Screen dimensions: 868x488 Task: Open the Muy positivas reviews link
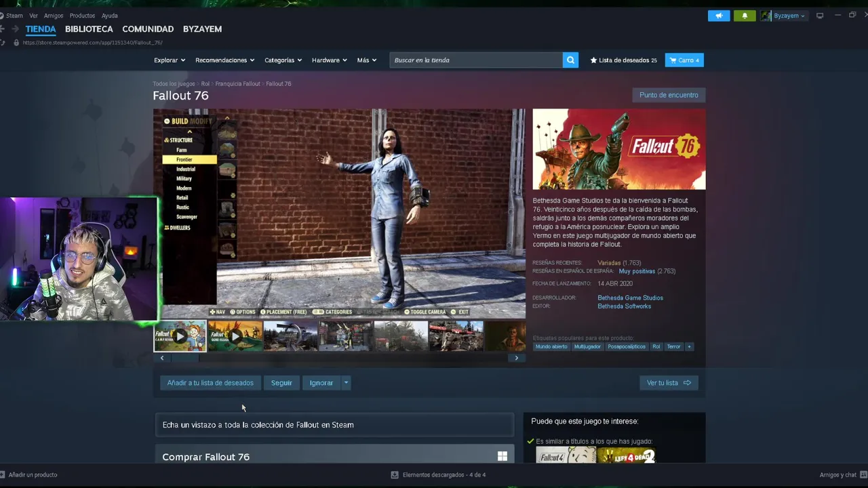637,271
